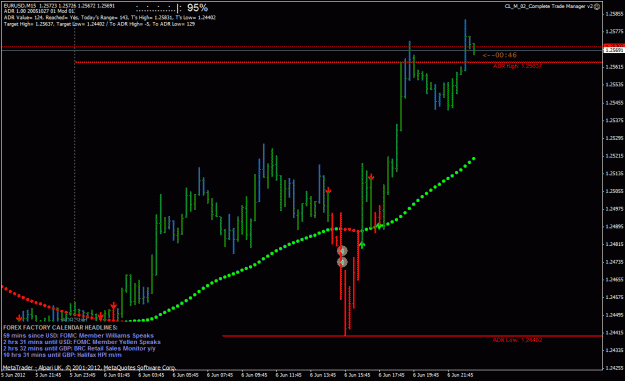Screen dimensions: 625x381
Task: Click the 1.24975 price axis label
Action: pos(614,208)
